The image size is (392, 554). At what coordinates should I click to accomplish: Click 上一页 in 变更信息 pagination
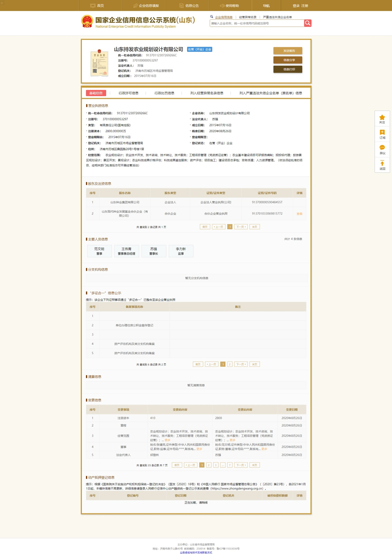(190, 465)
